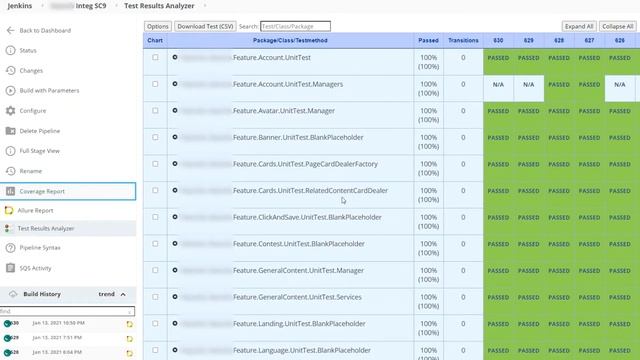Open the trend link in Build History

106,294
